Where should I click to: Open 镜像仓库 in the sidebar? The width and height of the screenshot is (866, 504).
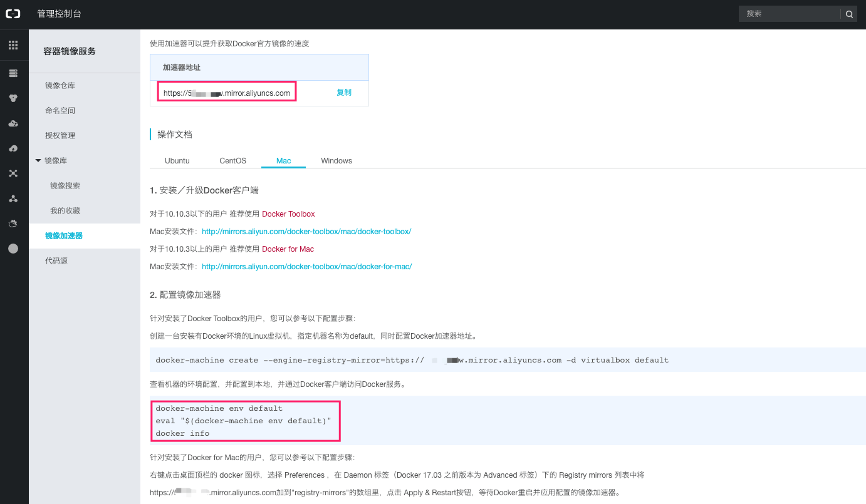click(60, 85)
